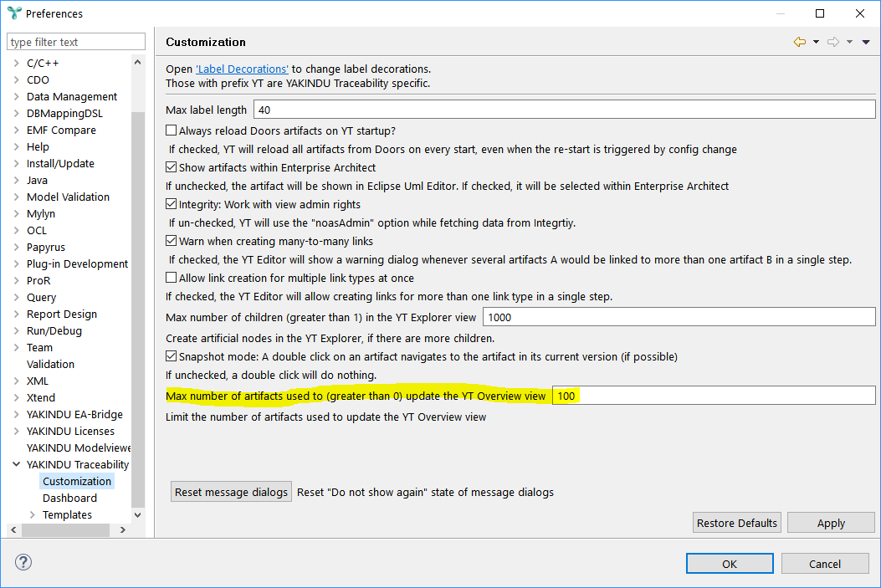This screenshot has height=588, width=881.
Task: Select the Validation preferences entry
Action: pyautogui.click(x=50, y=364)
